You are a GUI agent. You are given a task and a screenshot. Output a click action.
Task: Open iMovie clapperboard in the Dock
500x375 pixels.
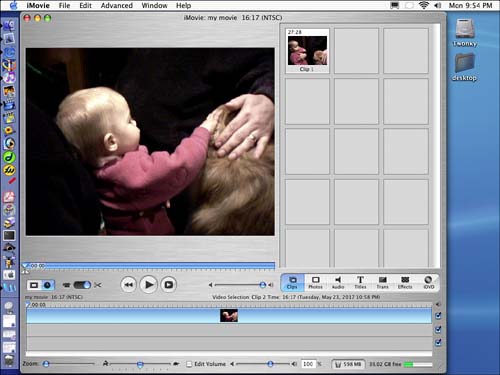9,105
